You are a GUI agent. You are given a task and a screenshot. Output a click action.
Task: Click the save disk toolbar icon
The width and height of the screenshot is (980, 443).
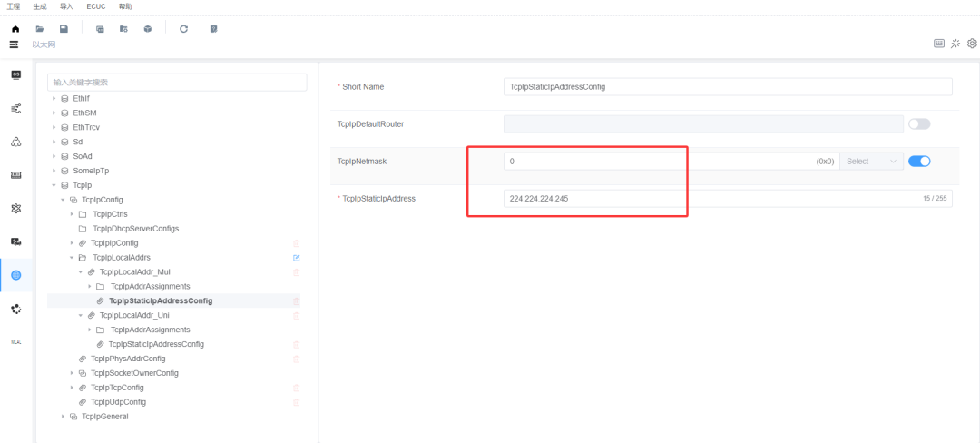(x=64, y=29)
